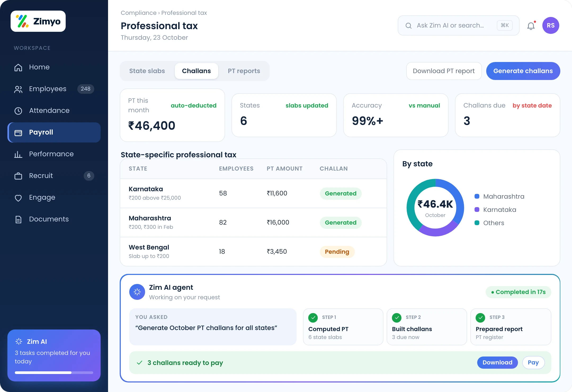Click the search magnifier icon
Viewport: 572px width, 392px height.
point(409,25)
